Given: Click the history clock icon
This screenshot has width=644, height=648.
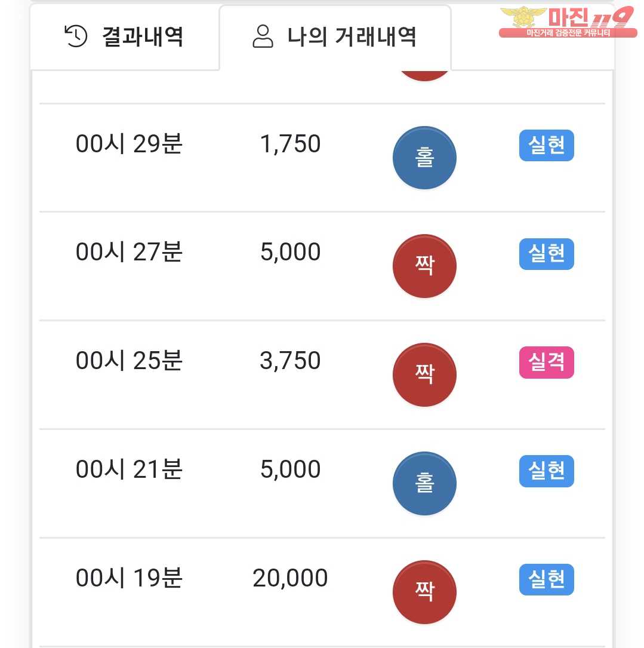Looking at the screenshot, I should (76, 36).
